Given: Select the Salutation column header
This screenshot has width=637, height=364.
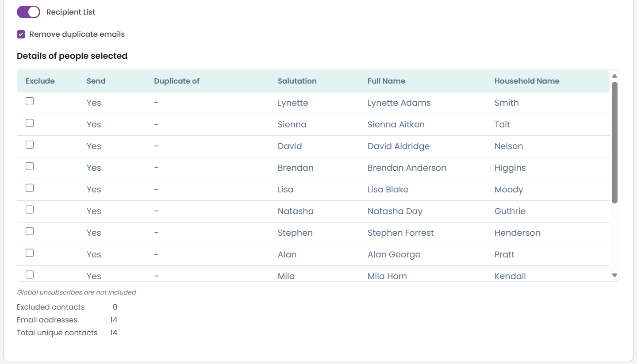Looking at the screenshot, I should [x=297, y=81].
